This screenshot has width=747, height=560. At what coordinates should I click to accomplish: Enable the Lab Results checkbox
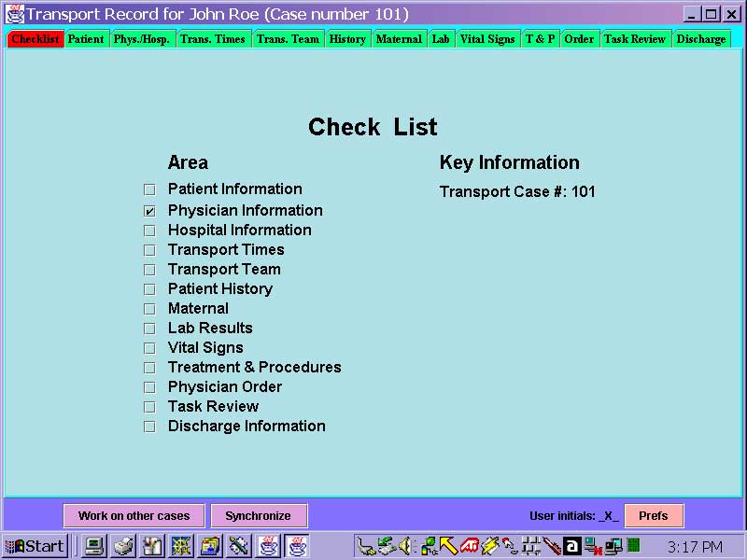149,329
